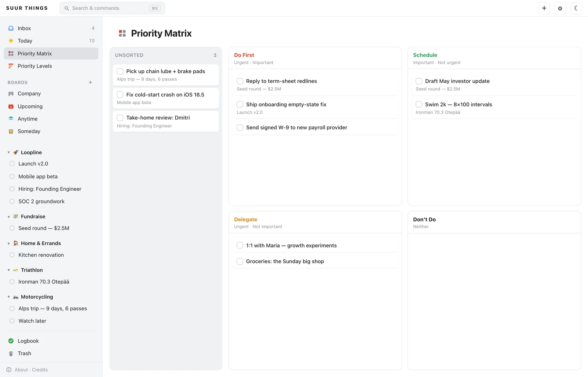
Task: Click the Anytime layers icon
Action: coord(11,119)
